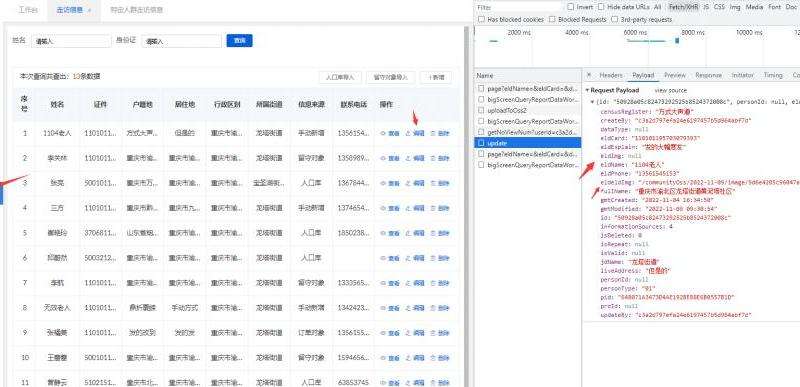Click the edit icon in row 11
800x387 pixels.
408,382
